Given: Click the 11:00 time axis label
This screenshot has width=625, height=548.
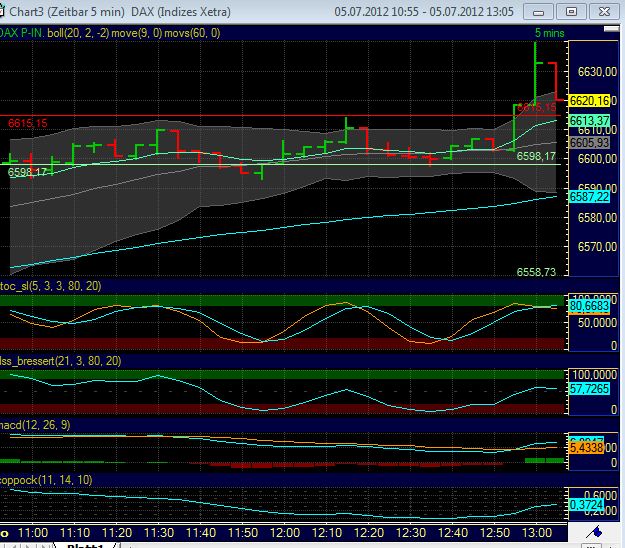Looking at the screenshot, I should [x=33, y=533].
